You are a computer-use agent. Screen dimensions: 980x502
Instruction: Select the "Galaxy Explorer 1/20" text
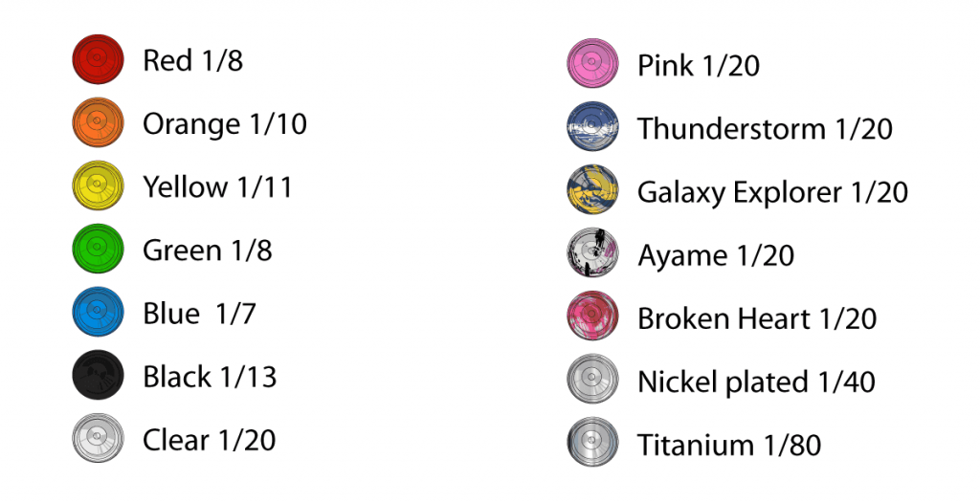pos(772,192)
